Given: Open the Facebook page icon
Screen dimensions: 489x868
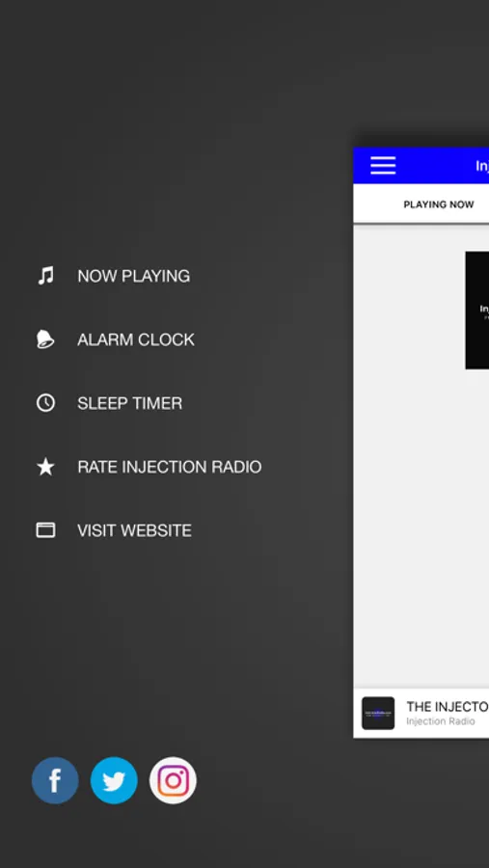Looking at the screenshot, I should [x=55, y=780].
